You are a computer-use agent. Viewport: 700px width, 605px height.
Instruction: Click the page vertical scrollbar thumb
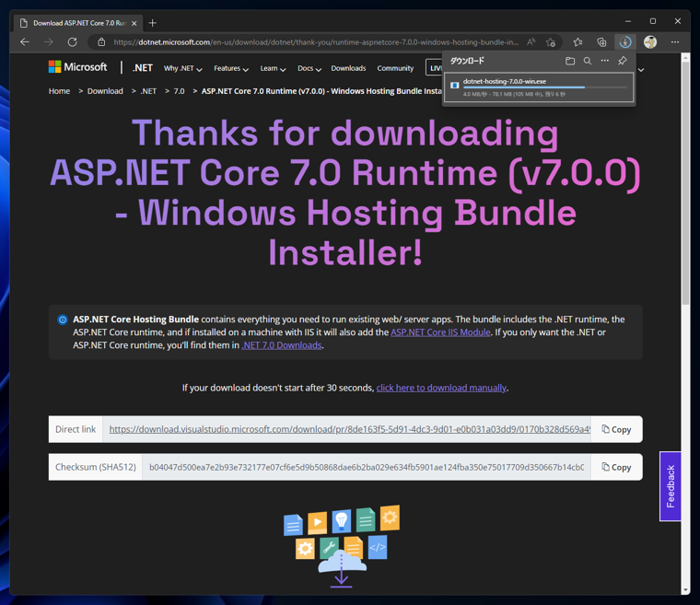(685, 183)
